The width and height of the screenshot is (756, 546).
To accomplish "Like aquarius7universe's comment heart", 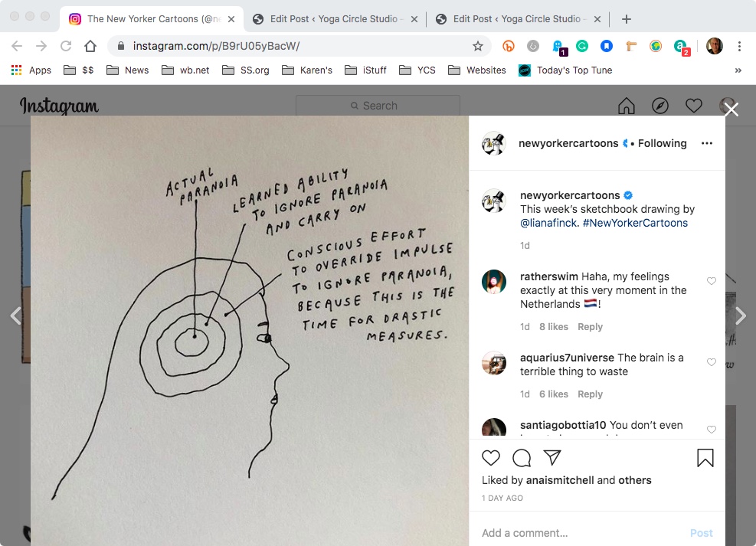I will (x=711, y=362).
